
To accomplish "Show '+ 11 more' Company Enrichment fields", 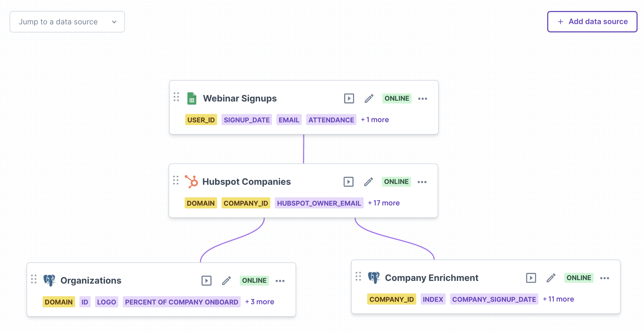I will pos(558,299).
